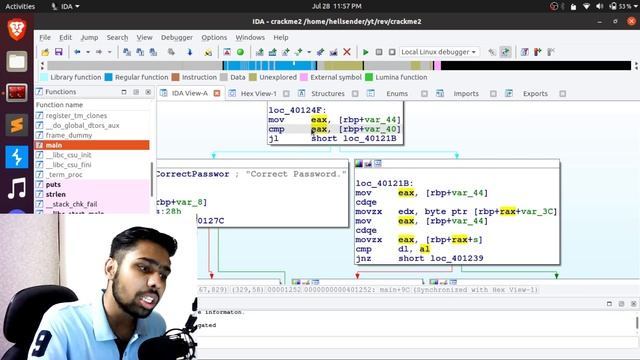Close the Structures tab
The width and height of the screenshot is (640, 360).
355,93
